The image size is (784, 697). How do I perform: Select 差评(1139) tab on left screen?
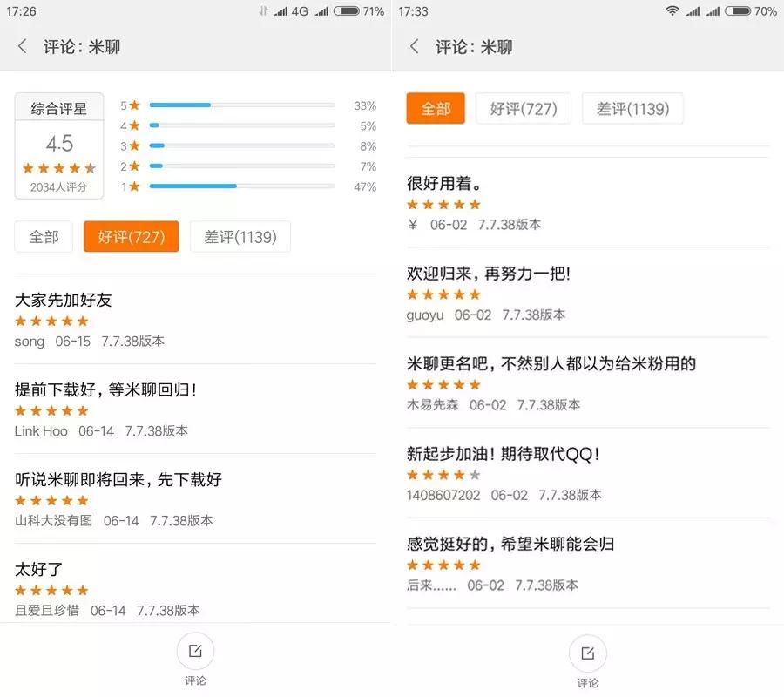(240, 236)
